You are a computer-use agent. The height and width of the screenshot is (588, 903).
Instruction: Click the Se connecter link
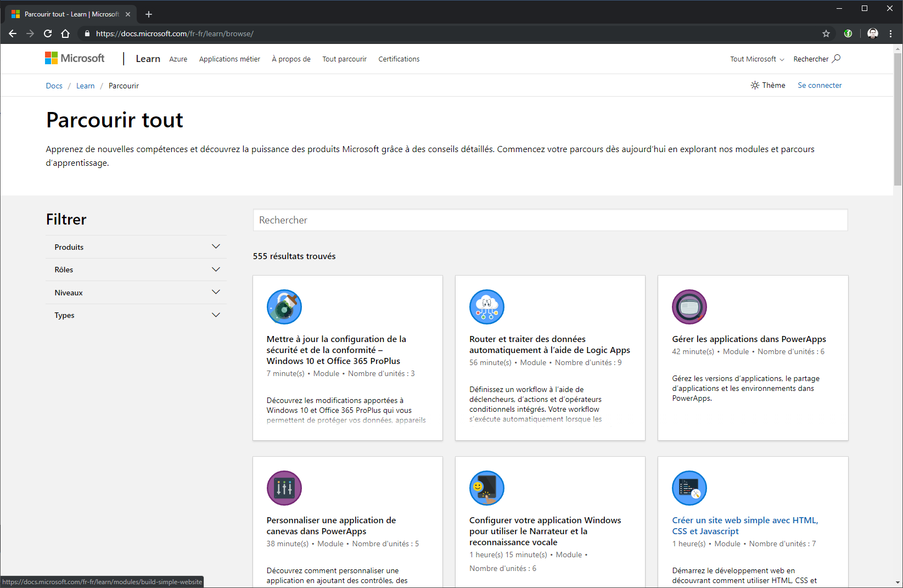click(819, 85)
